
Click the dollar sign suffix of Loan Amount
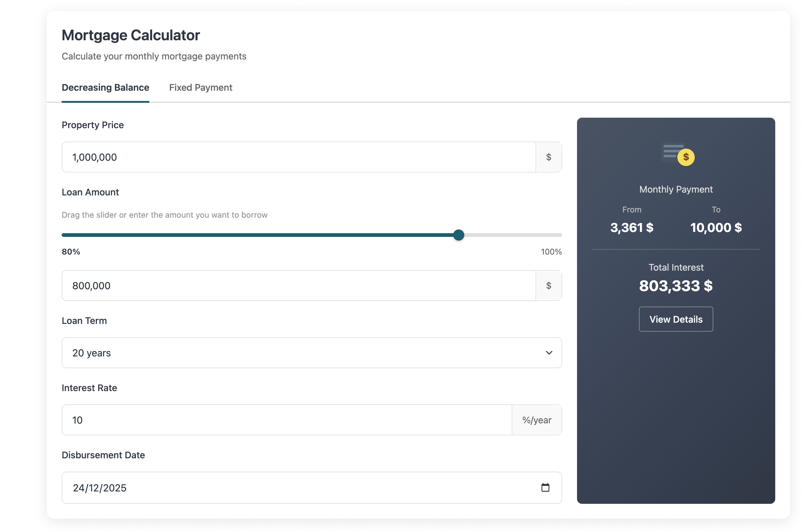tap(548, 286)
